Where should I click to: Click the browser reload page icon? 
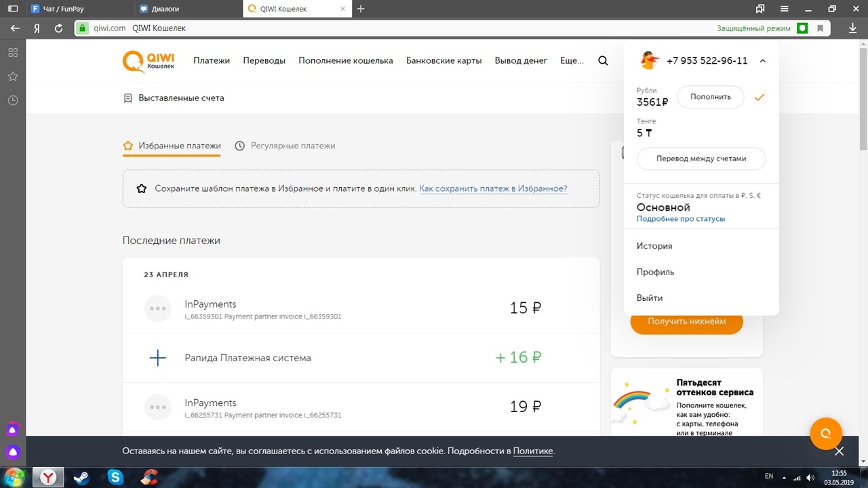58,28
